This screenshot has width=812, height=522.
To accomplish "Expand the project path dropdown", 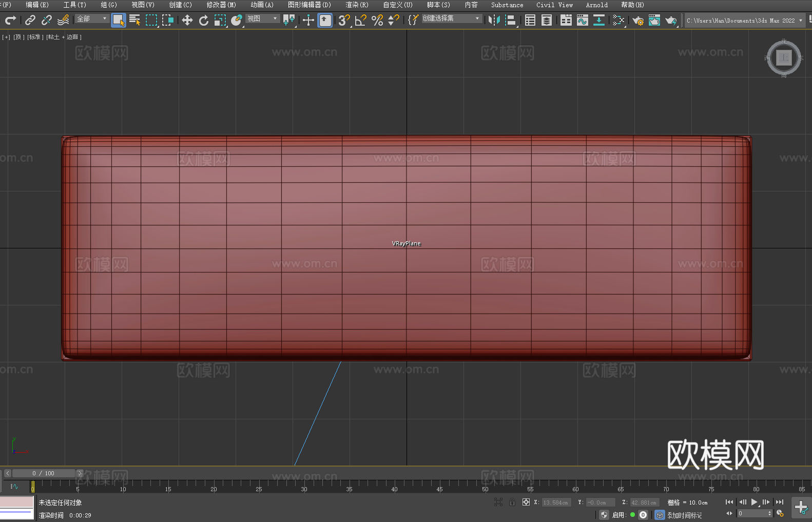I will click(x=800, y=21).
